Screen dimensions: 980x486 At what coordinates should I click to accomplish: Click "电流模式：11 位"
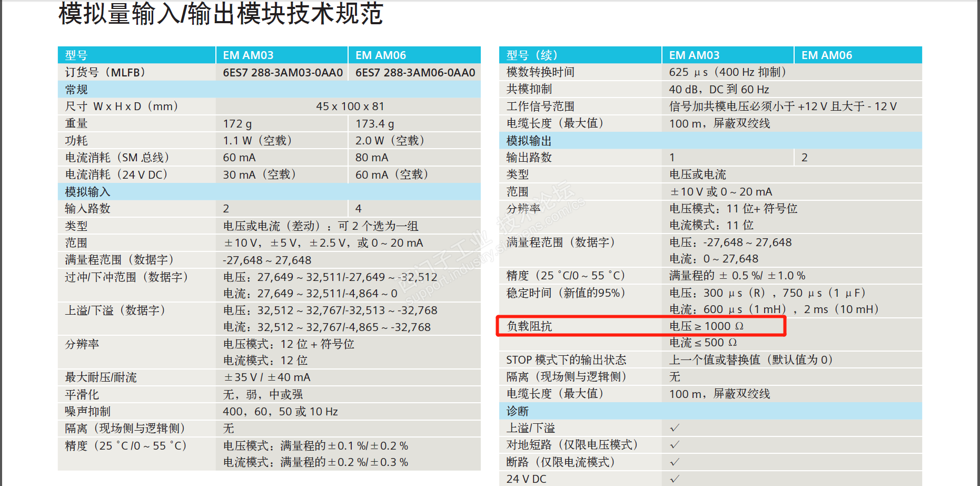click(711, 225)
